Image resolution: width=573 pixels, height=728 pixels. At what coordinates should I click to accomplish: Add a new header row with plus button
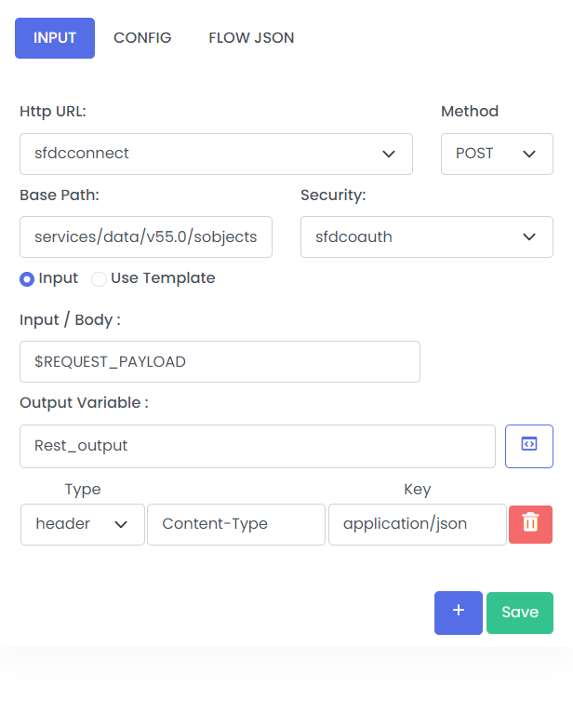point(459,613)
